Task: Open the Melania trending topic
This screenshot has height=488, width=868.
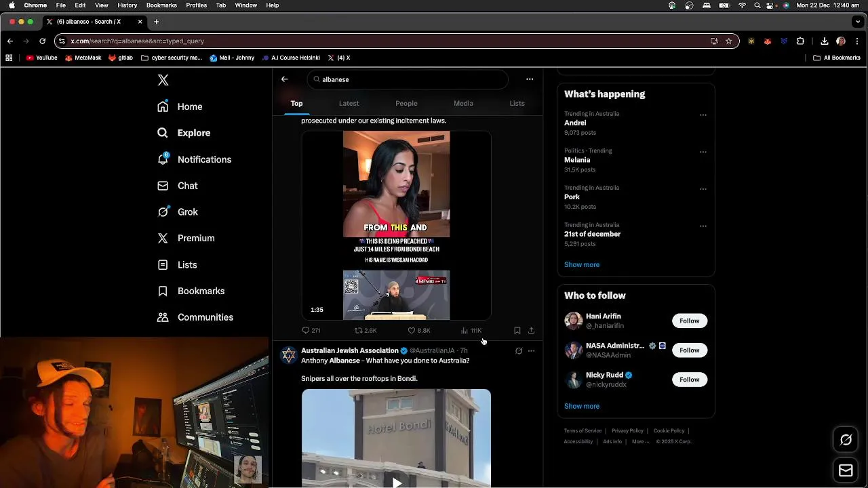Action: coord(577,160)
